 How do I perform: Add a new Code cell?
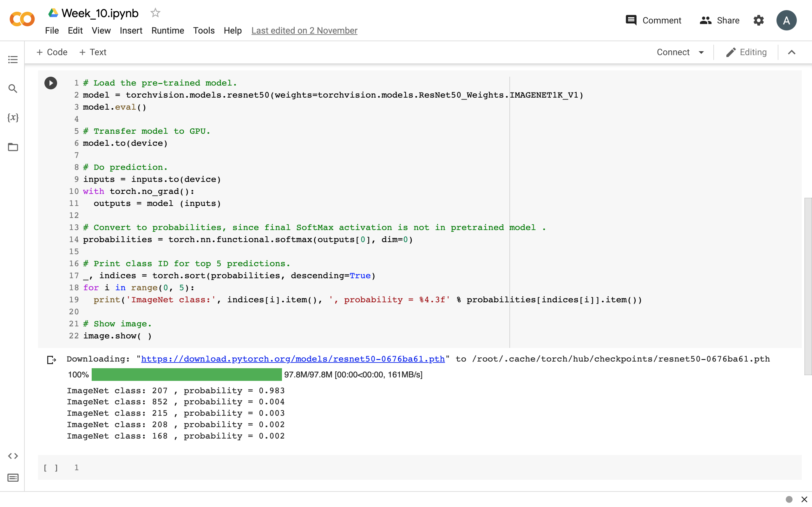(52, 52)
